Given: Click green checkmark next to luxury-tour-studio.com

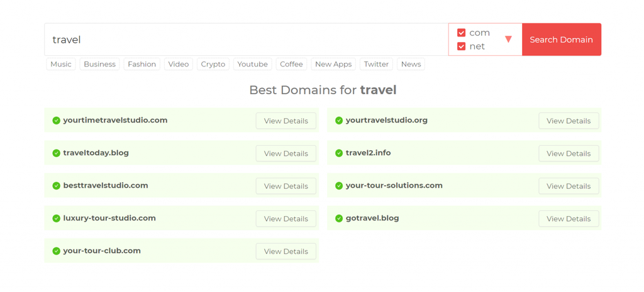Looking at the screenshot, I should click(56, 218).
